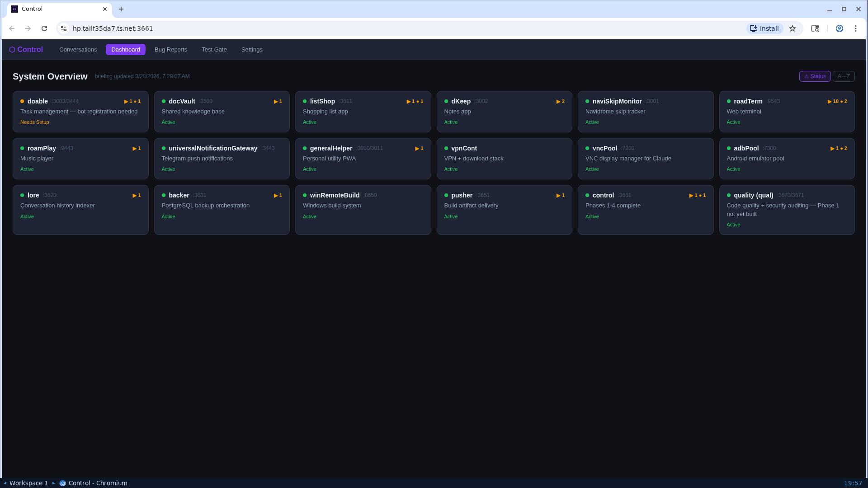868x488 pixels.
Task: Toggle the Status sort filter
Action: click(815, 76)
